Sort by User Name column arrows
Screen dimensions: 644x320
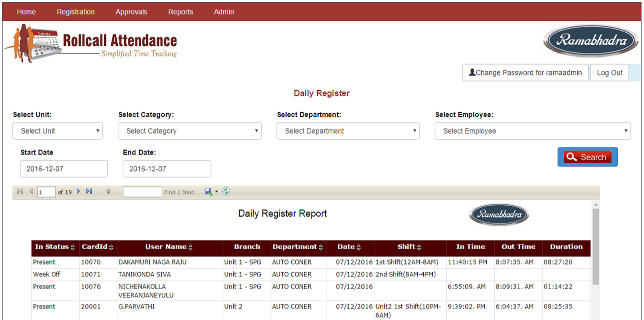point(190,247)
